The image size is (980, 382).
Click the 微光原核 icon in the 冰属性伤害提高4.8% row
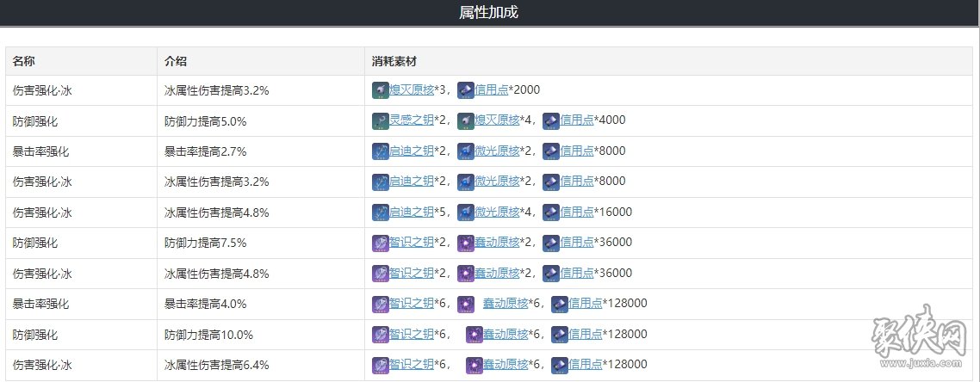(466, 213)
